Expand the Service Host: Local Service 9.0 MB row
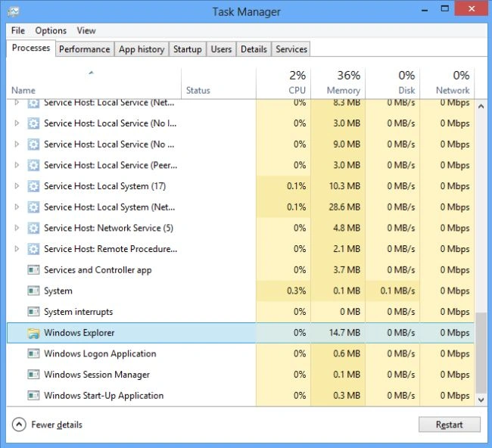 pyautogui.click(x=17, y=145)
